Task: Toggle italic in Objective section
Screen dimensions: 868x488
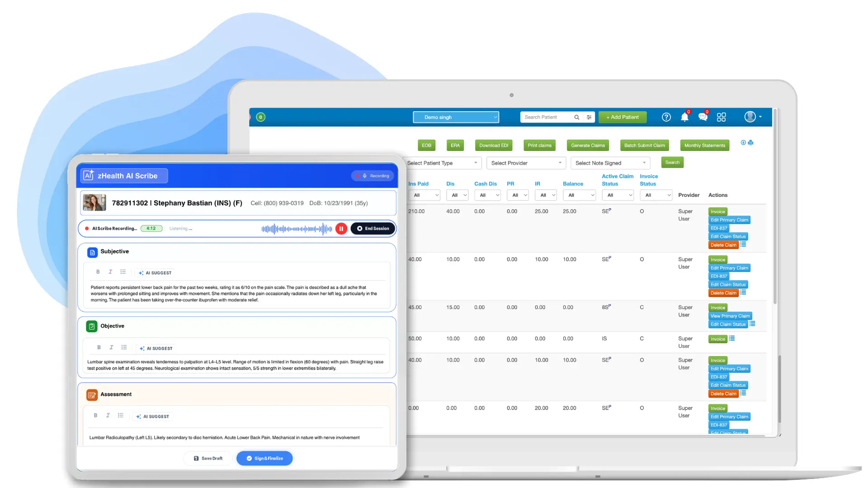Action: (111, 347)
